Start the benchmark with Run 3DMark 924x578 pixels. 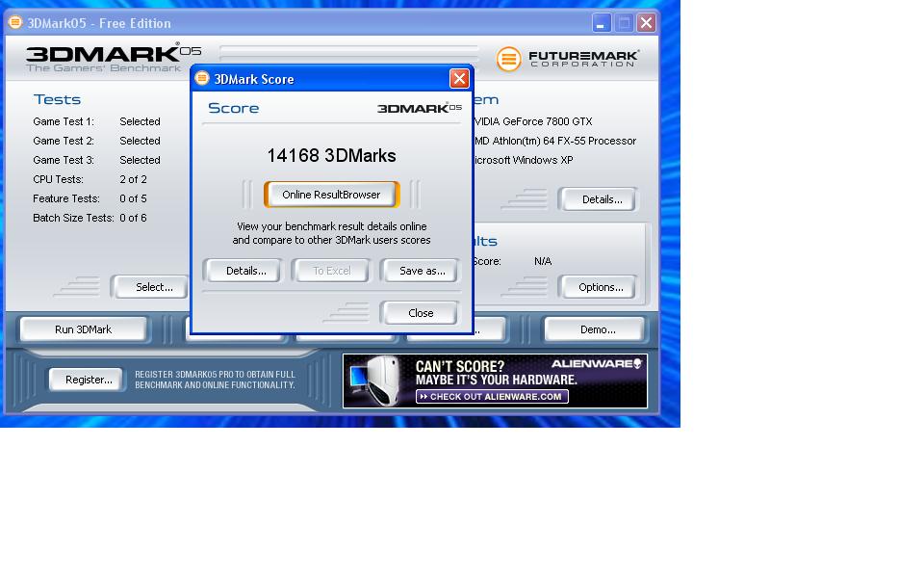[x=83, y=329]
